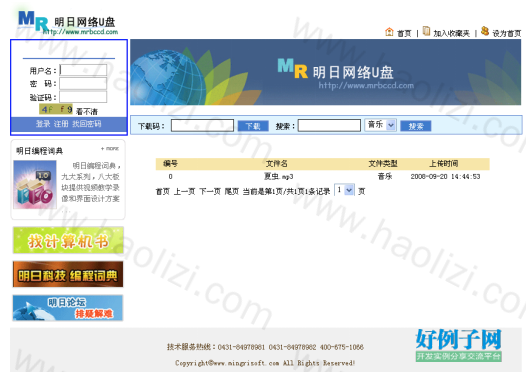526x372 pixels.
Task: Open the 首页 link in top navigation
Action: point(404,34)
